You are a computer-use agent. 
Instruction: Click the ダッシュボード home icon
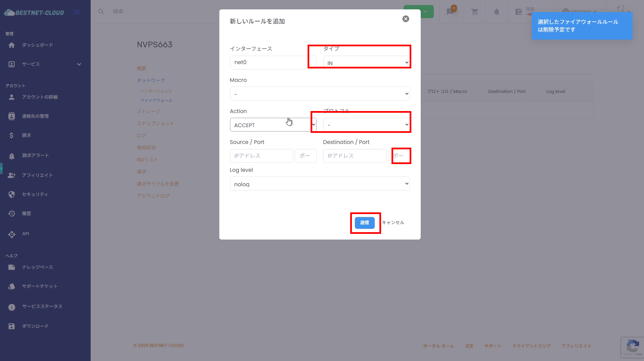12,45
